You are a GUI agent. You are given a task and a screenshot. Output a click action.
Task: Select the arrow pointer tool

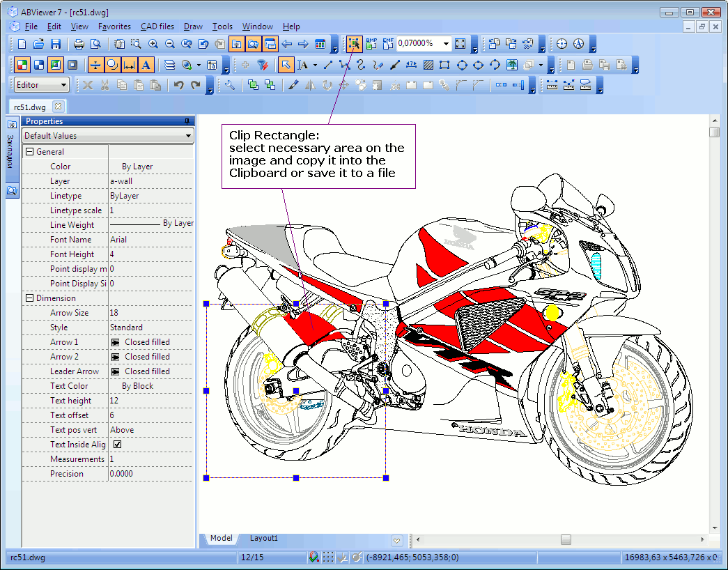[286, 65]
